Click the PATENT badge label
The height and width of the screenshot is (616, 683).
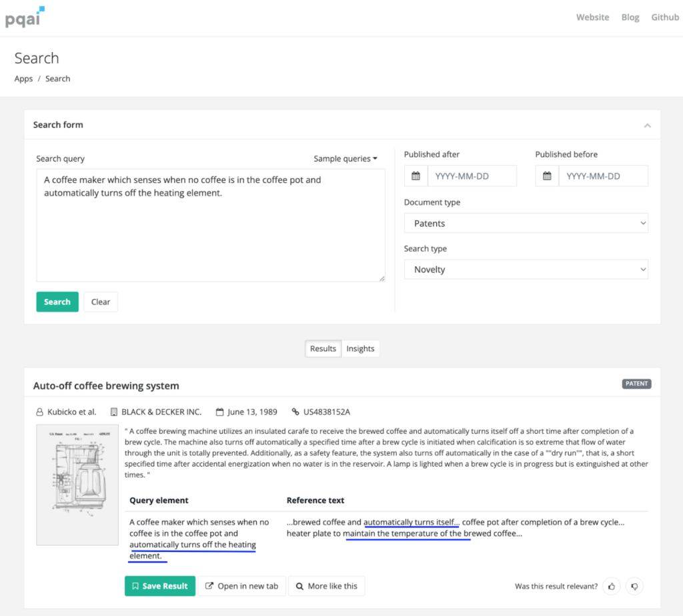(636, 384)
